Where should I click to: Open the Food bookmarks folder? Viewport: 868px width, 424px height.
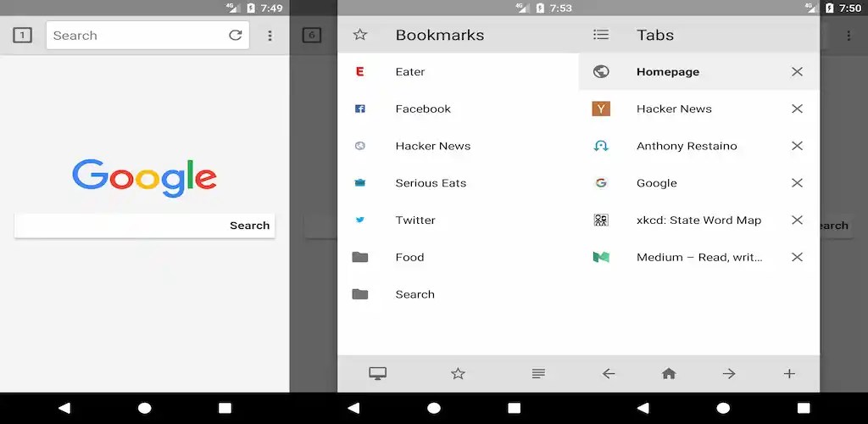(x=458, y=258)
